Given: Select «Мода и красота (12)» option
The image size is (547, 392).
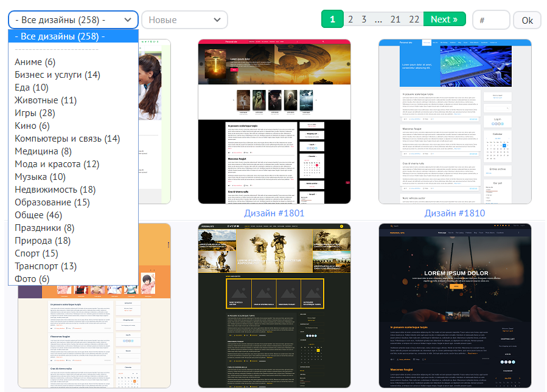Looking at the screenshot, I should coord(57,164).
